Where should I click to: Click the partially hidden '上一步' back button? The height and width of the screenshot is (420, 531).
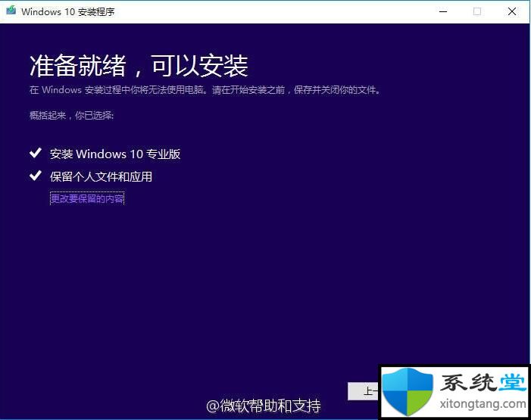click(x=363, y=391)
